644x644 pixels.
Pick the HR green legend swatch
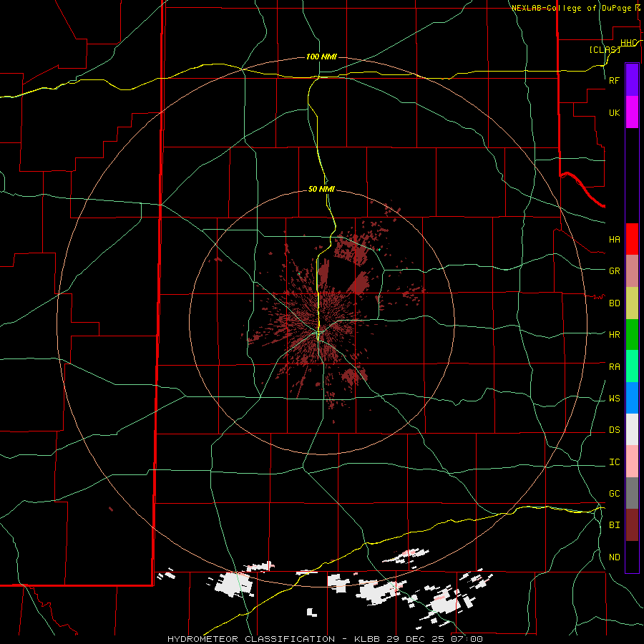point(632,335)
